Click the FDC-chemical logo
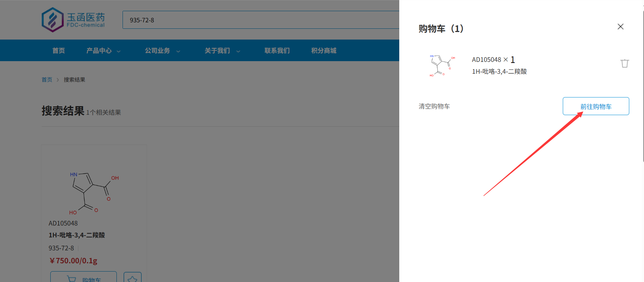644x282 pixels. pyautogui.click(x=73, y=20)
